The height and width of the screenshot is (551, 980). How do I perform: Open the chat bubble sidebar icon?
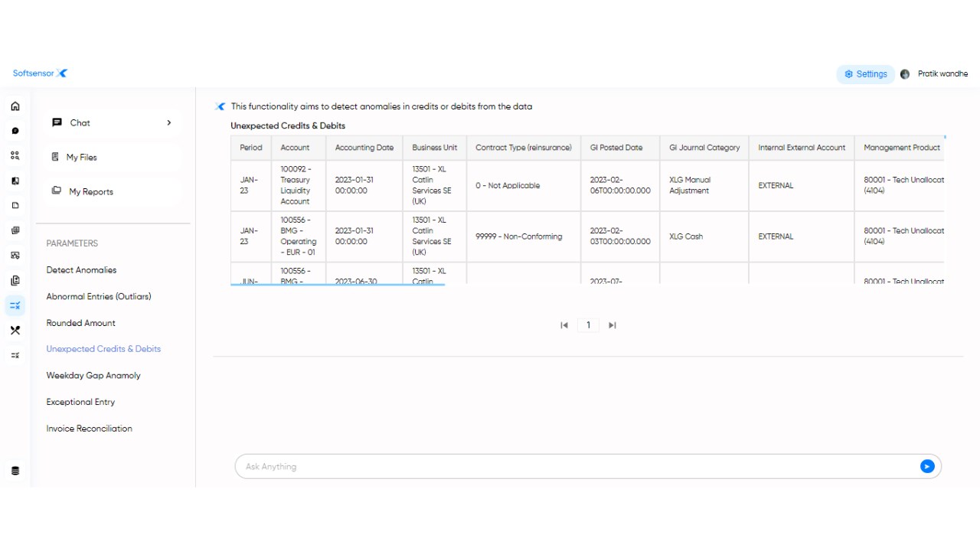(x=15, y=131)
